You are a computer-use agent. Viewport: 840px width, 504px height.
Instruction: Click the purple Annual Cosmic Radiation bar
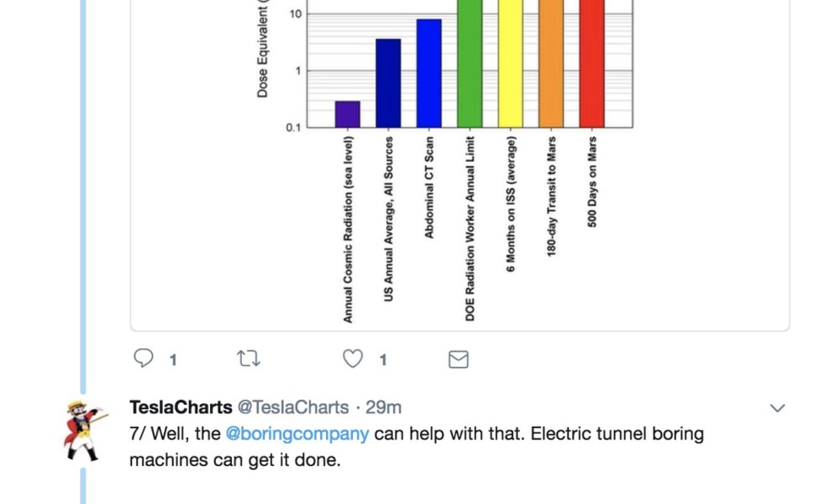point(348,114)
